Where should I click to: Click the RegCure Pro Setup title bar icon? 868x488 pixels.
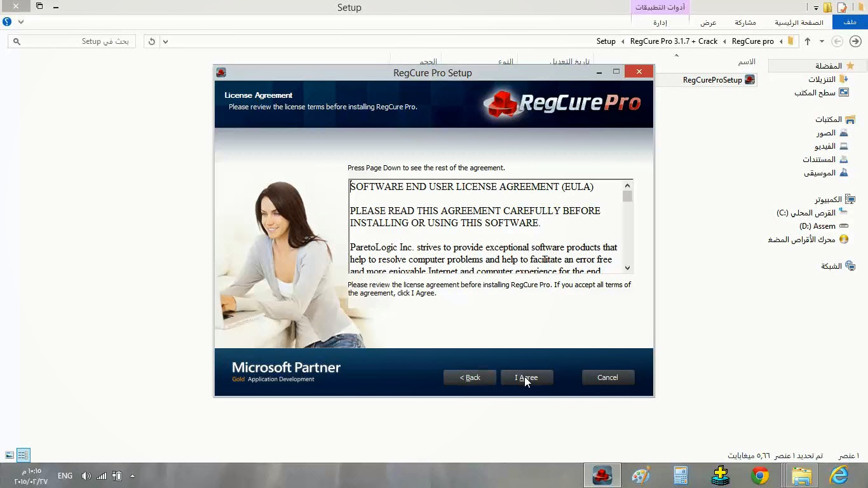[221, 72]
